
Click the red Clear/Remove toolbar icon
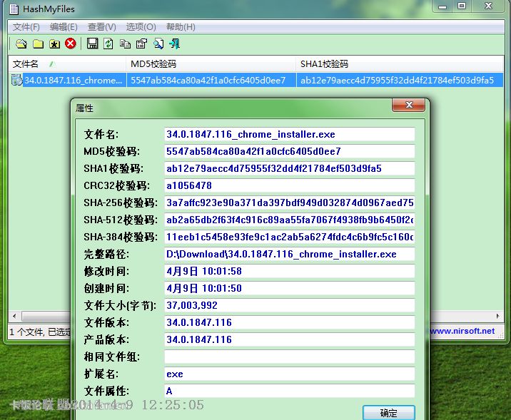tap(71, 43)
